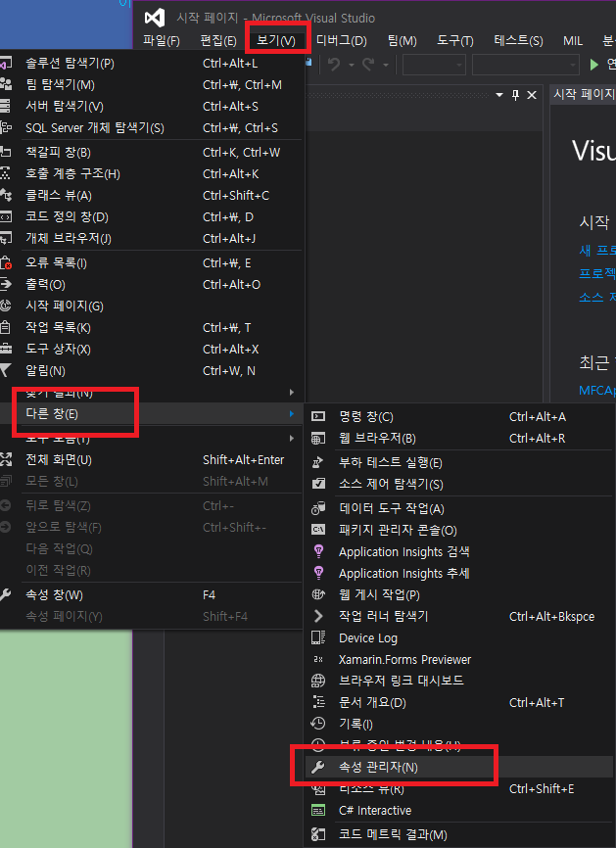Open 알림(N) entry
The width and height of the screenshot is (616, 848).
click(152, 371)
